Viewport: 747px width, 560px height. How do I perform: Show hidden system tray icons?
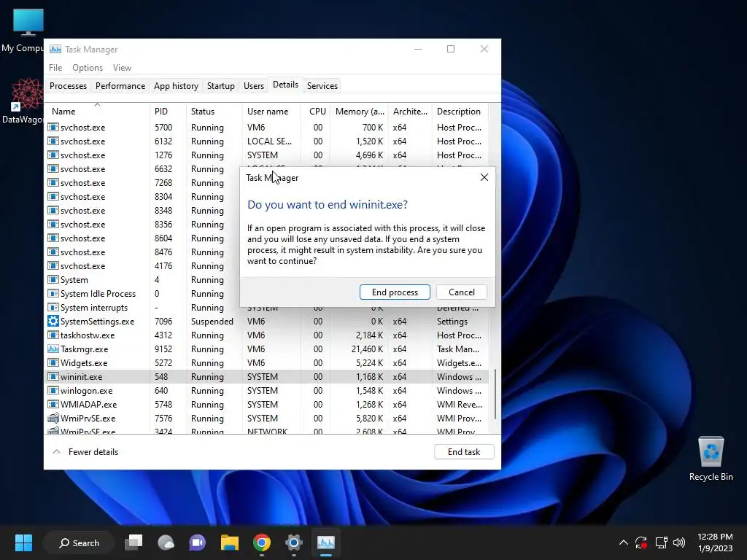click(623, 542)
